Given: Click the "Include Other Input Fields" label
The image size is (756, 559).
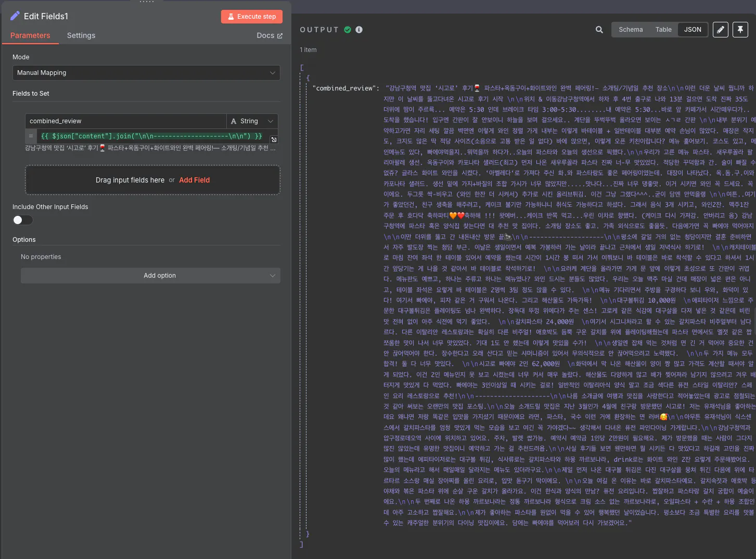Looking at the screenshot, I should (x=50, y=207).
